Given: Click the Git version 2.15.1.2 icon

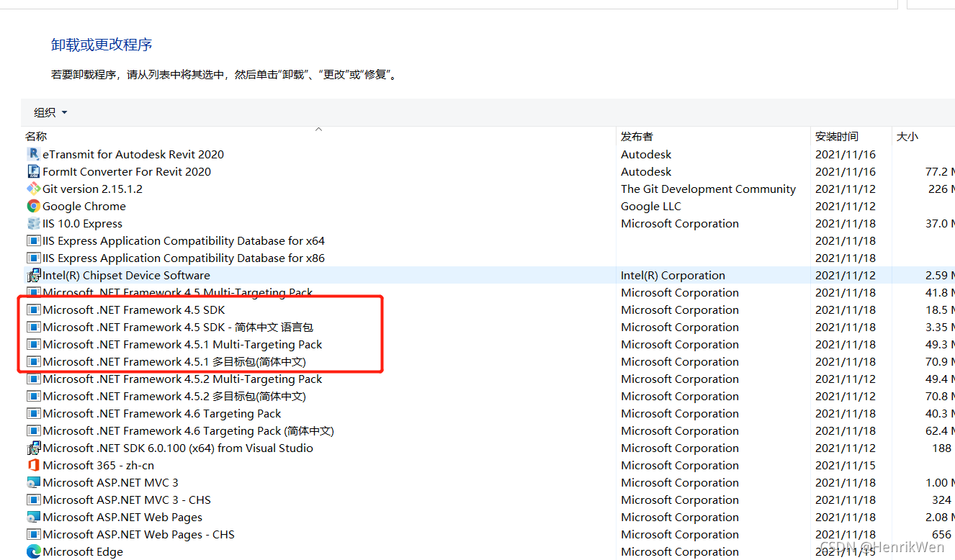Looking at the screenshot, I should click(33, 189).
